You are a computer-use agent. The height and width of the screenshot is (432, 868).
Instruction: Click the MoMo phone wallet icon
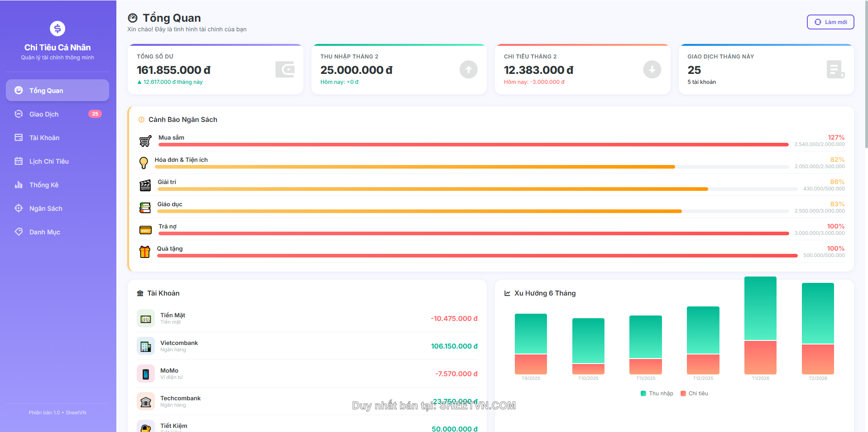click(x=145, y=374)
